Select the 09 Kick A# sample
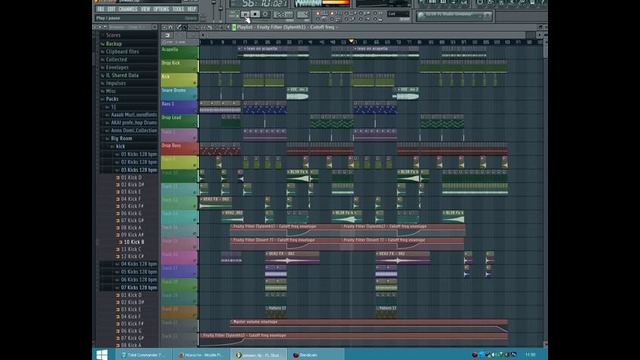Image resolution: width=640 pixels, height=360 pixels. [x=132, y=235]
